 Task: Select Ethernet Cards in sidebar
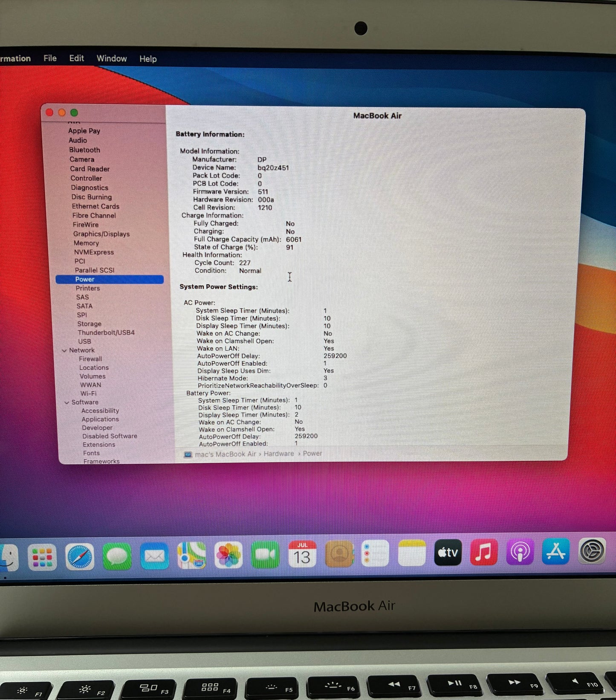tap(95, 206)
